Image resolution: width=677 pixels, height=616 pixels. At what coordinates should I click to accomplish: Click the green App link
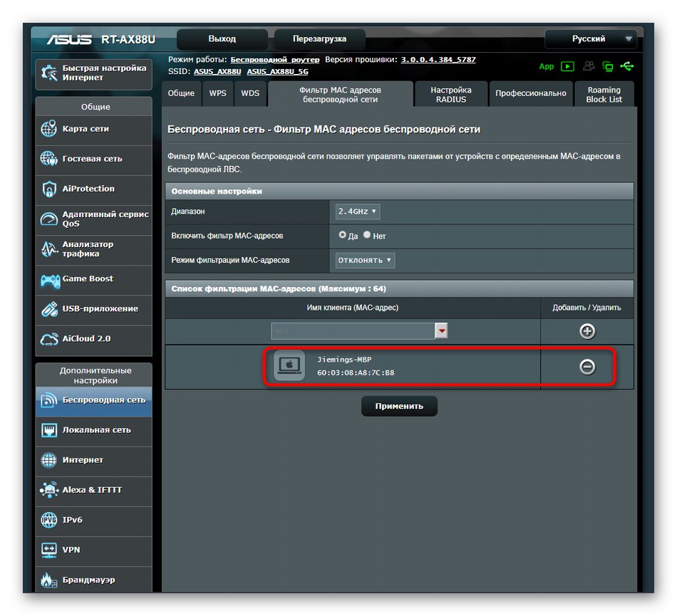546,66
